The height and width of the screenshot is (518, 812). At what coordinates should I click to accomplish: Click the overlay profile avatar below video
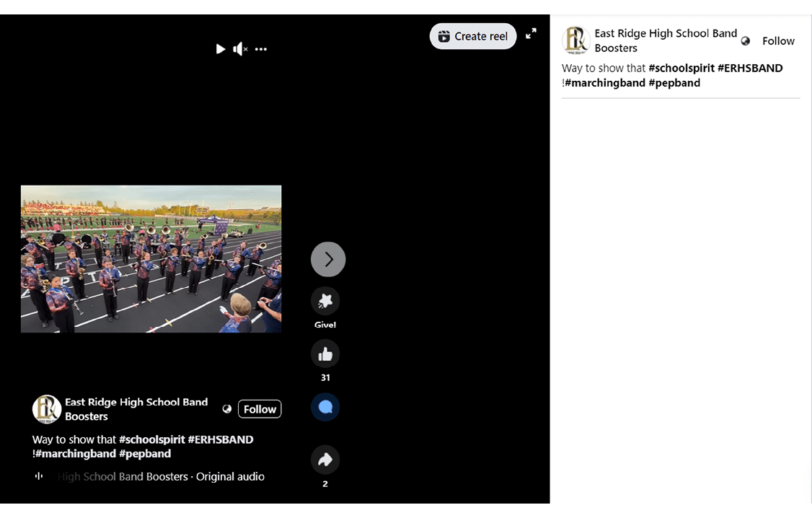pyautogui.click(x=47, y=409)
